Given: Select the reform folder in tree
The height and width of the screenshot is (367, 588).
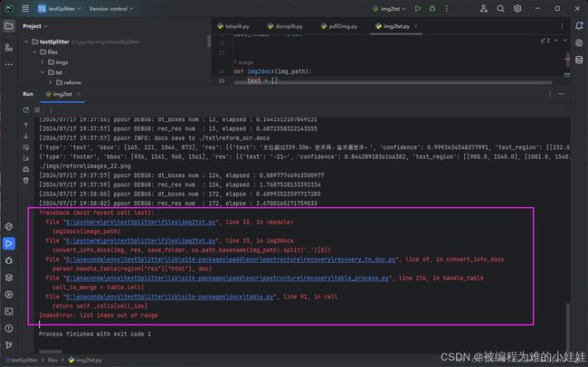Looking at the screenshot, I should [x=69, y=82].
